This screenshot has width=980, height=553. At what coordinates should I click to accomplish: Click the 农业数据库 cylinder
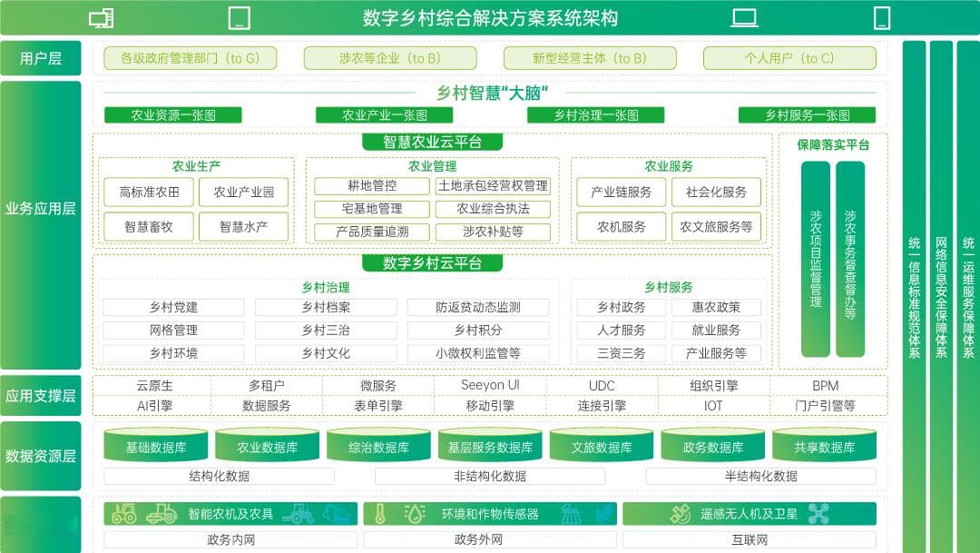pos(267,445)
